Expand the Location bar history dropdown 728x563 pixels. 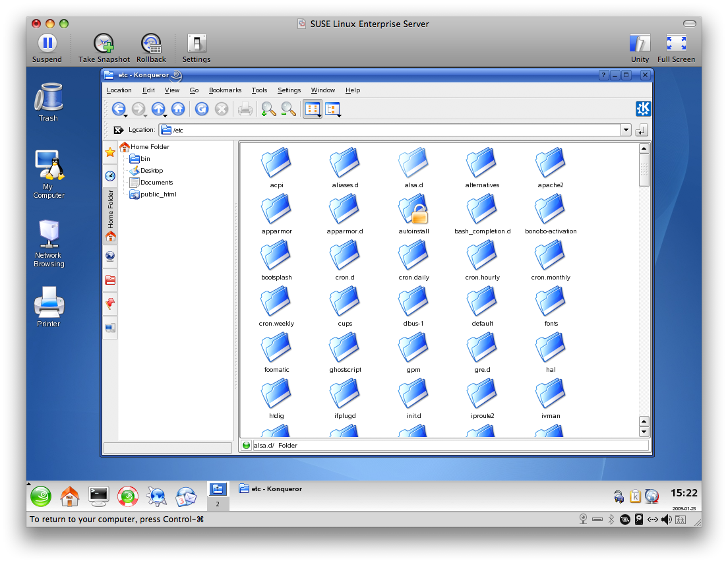[x=626, y=130]
